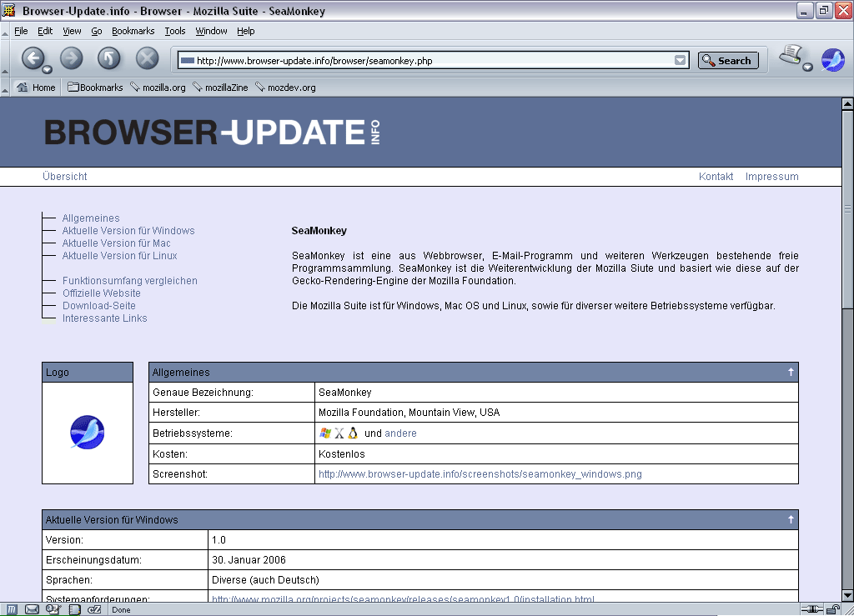Open the Back button history dropdown arrow
The width and height of the screenshot is (854, 616).
click(48, 70)
